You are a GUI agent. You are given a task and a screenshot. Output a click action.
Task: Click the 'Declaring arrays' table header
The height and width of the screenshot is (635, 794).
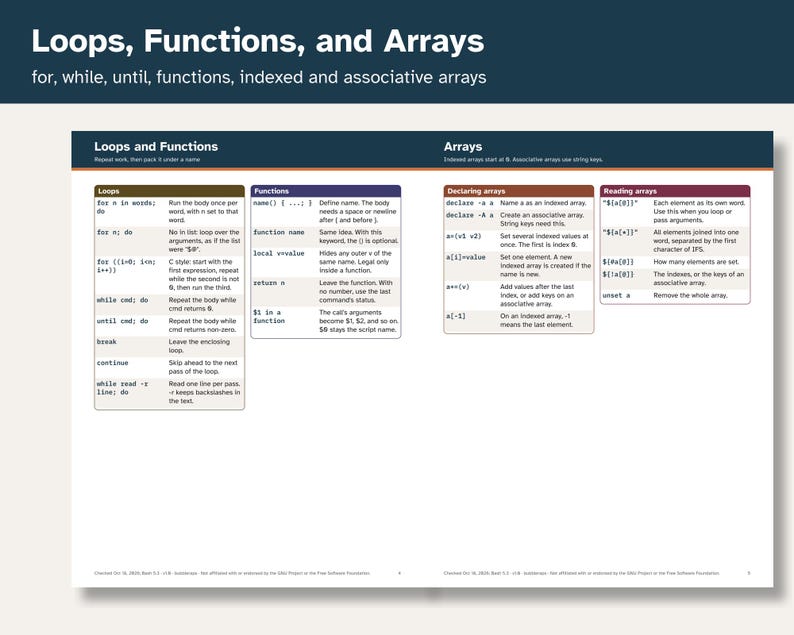[519, 191]
